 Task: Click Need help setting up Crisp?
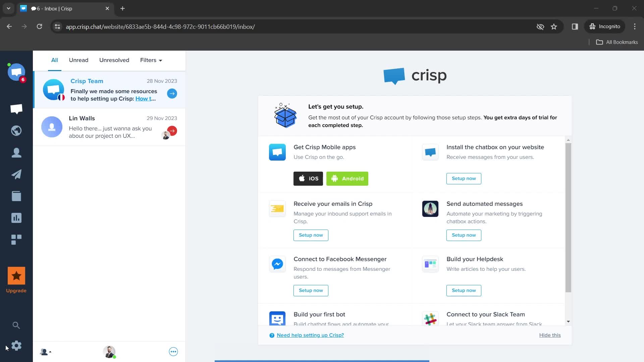click(310, 335)
